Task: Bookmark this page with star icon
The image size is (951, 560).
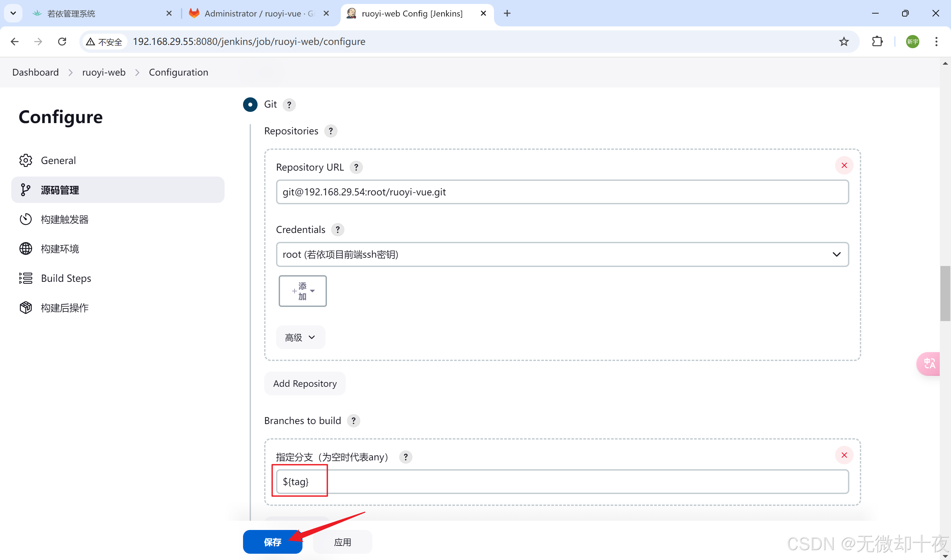Action: point(844,42)
